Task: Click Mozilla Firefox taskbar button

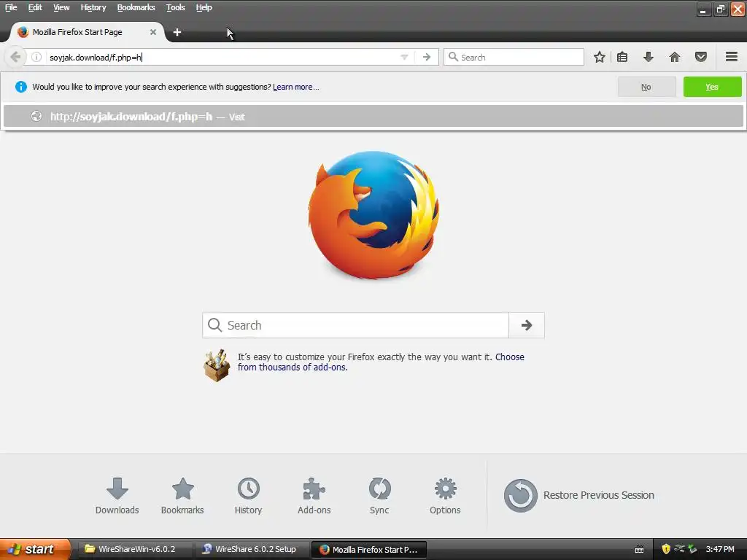Action: tap(369, 549)
